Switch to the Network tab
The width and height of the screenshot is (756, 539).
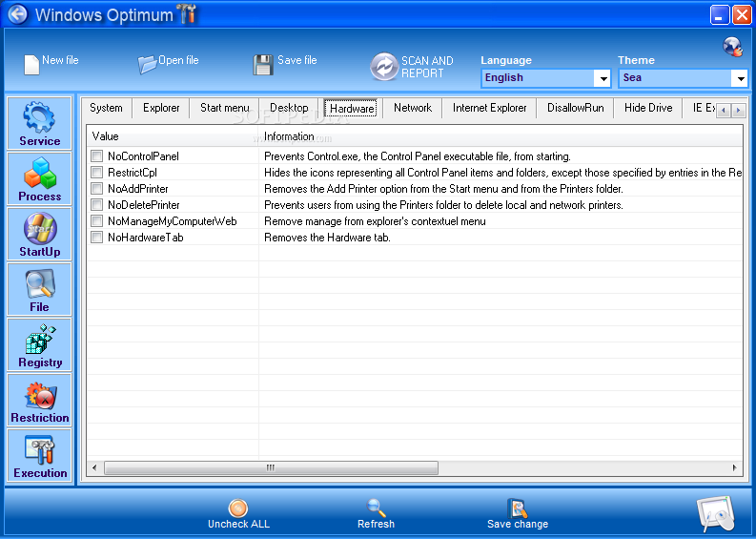point(413,108)
